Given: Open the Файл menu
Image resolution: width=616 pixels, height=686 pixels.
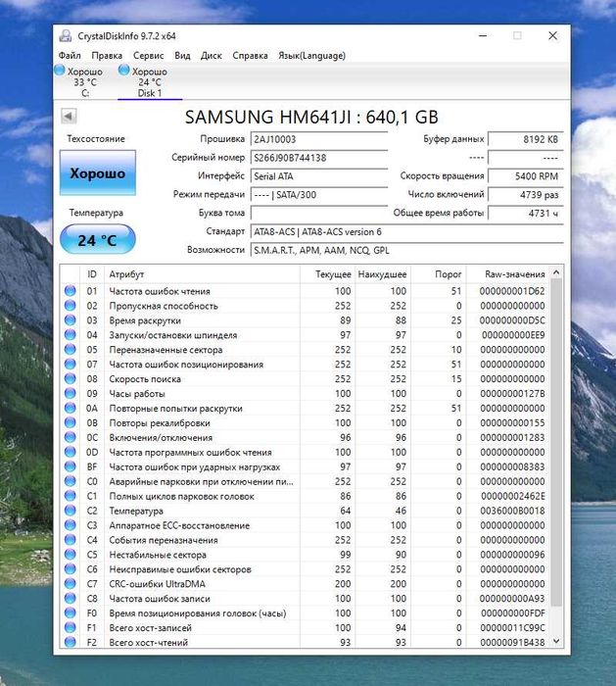Looking at the screenshot, I should coord(70,56).
